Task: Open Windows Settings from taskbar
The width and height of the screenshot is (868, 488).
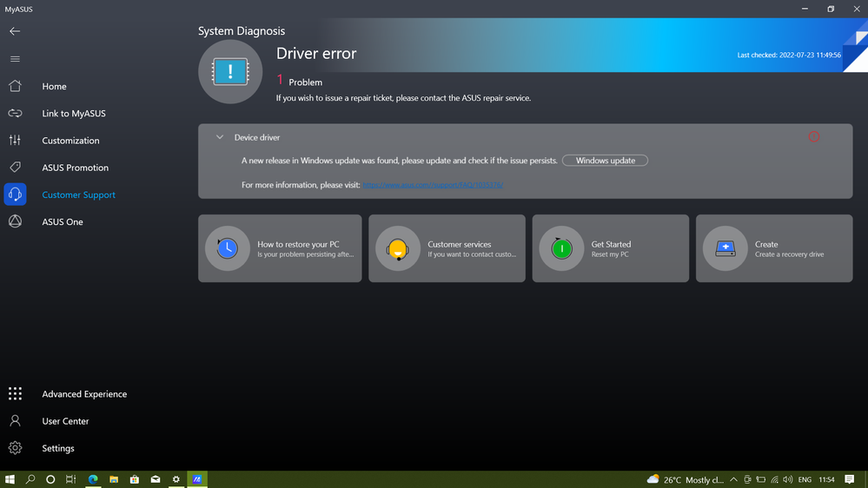Action: pos(176,479)
